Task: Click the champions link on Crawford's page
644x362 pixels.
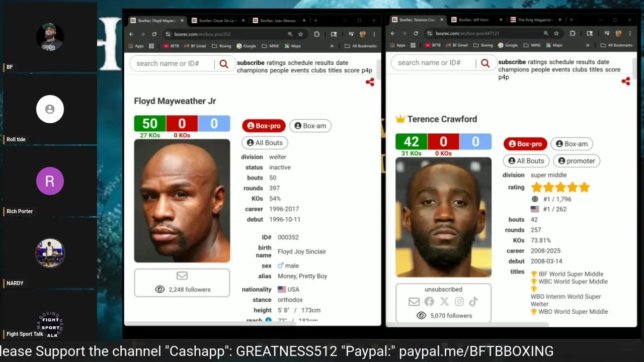Action: click(514, 69)
